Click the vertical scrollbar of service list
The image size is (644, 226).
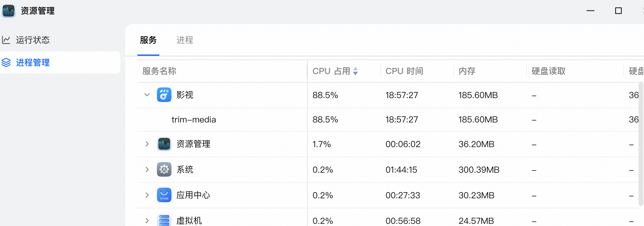[x=641, y=143]
